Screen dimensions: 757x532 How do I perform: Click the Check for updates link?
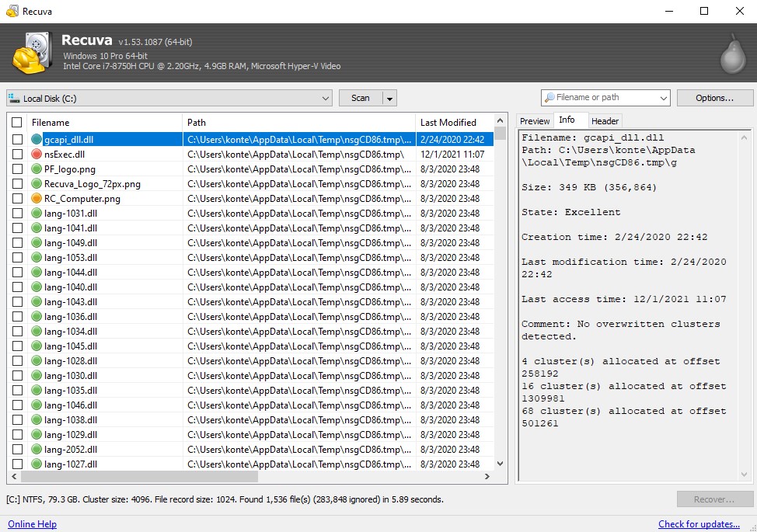pyautogui.click(x=699, y=523)
